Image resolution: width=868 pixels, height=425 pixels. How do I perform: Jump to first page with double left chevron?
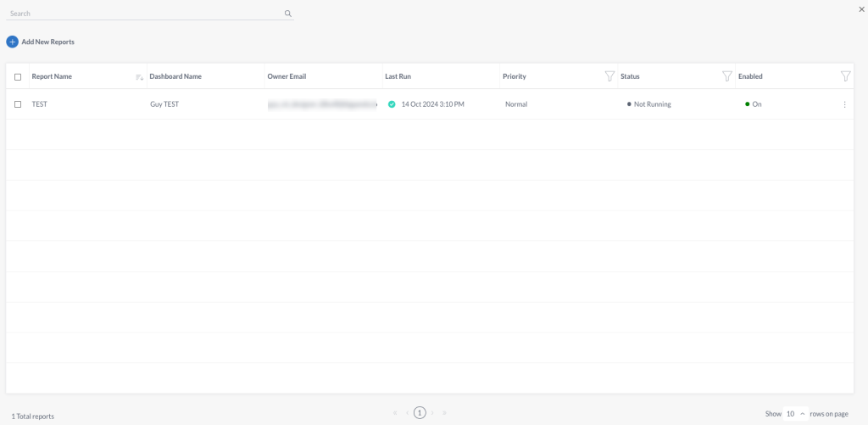click(x=395, y=413)
